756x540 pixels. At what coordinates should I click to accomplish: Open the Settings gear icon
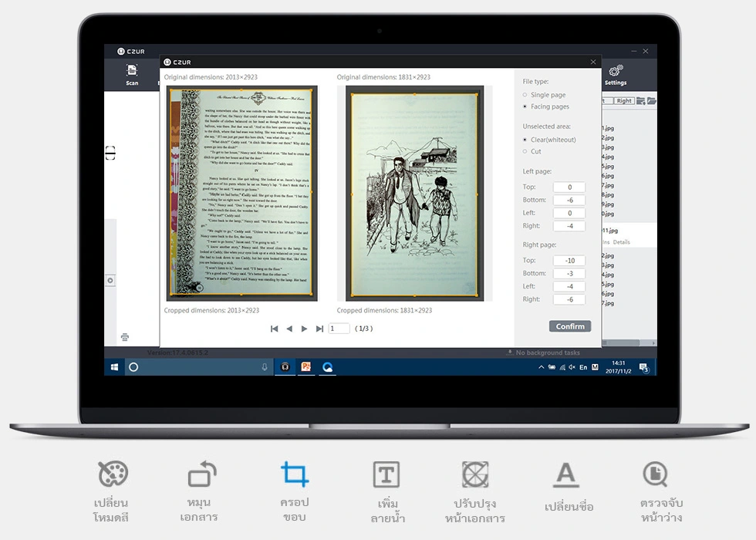(616, 71)
